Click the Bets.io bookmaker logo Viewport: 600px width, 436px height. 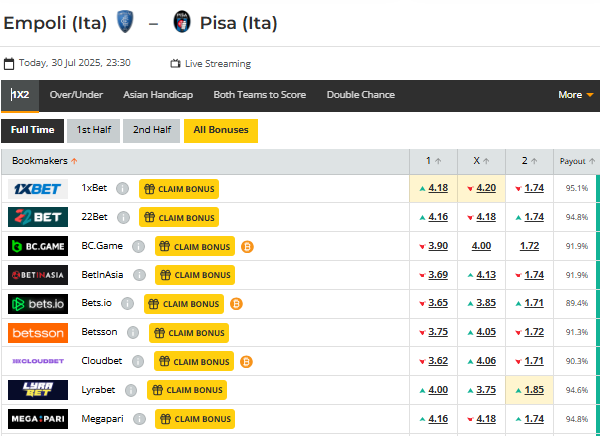tap(38, 303)
